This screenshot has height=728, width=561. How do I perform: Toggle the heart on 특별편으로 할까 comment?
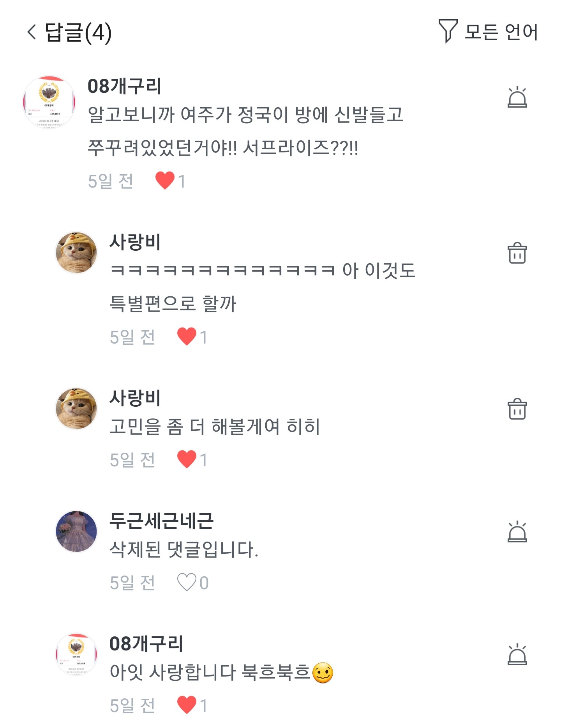[187, 337]
